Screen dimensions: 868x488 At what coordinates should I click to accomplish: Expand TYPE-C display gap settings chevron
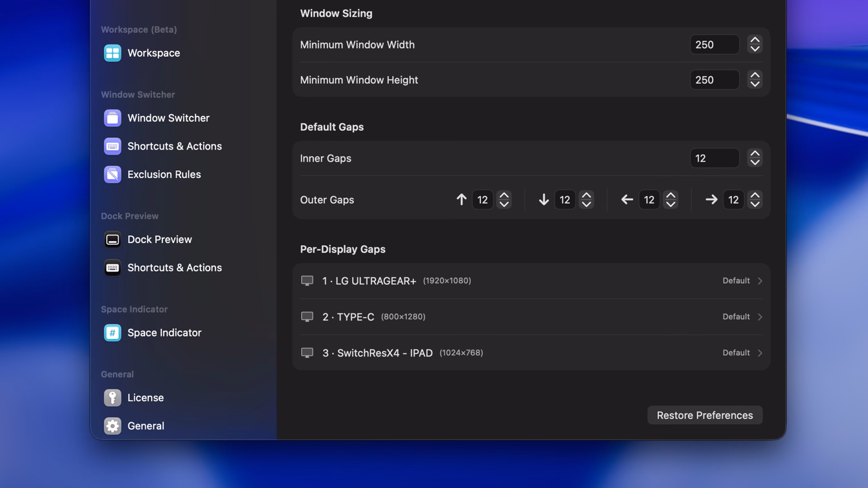tap(760, 317)
